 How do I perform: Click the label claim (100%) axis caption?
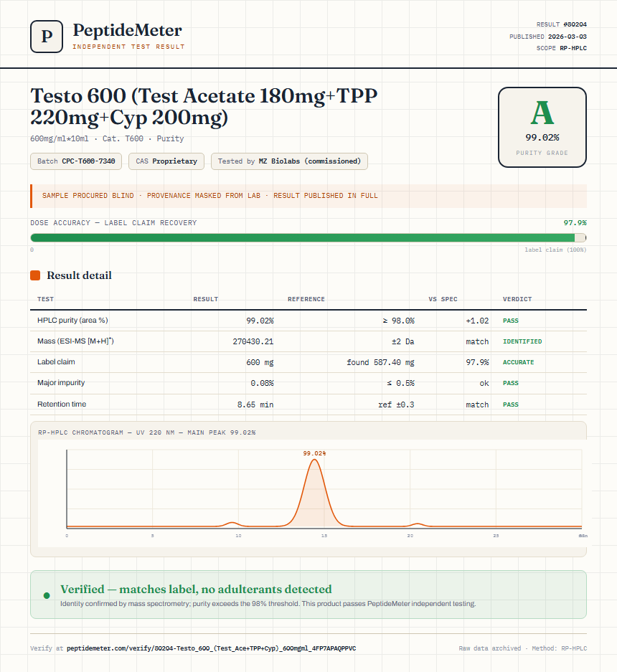click(555, 250)
